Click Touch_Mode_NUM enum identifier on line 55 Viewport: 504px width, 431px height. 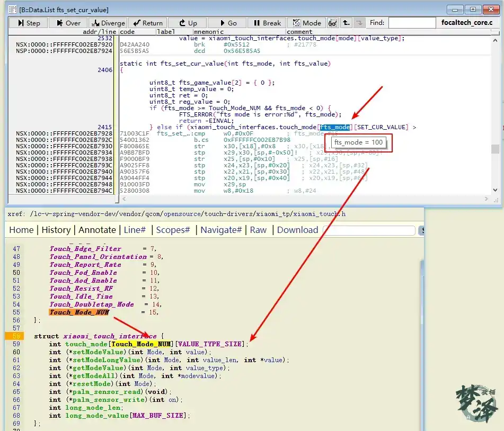[79, 312]
